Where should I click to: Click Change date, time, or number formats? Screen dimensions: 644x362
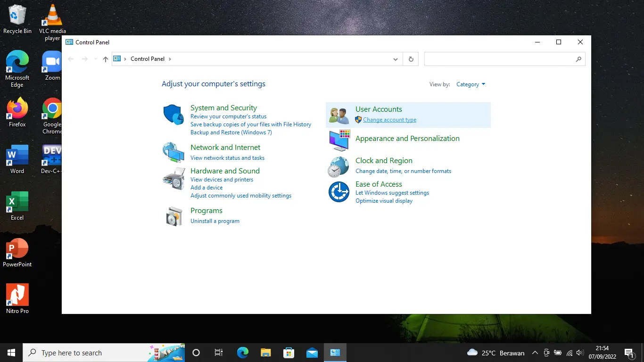(x=403, y=171)
